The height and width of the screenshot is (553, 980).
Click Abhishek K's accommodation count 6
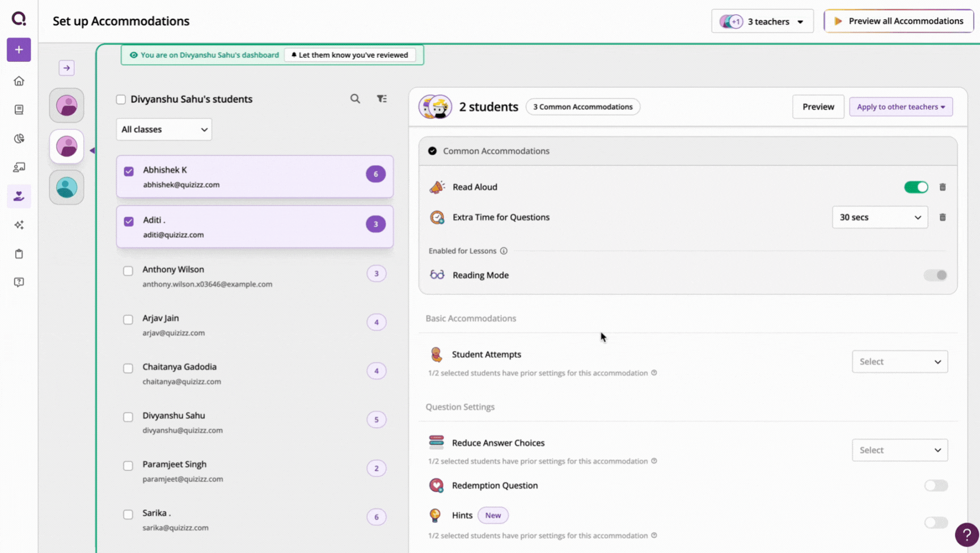coord(375,174)
